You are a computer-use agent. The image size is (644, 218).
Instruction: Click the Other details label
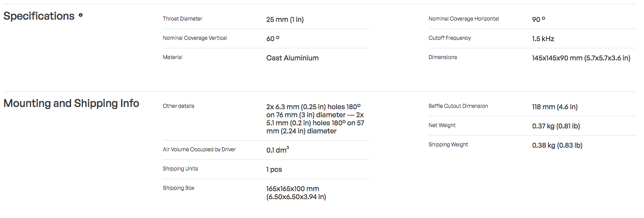click(178, 106)
